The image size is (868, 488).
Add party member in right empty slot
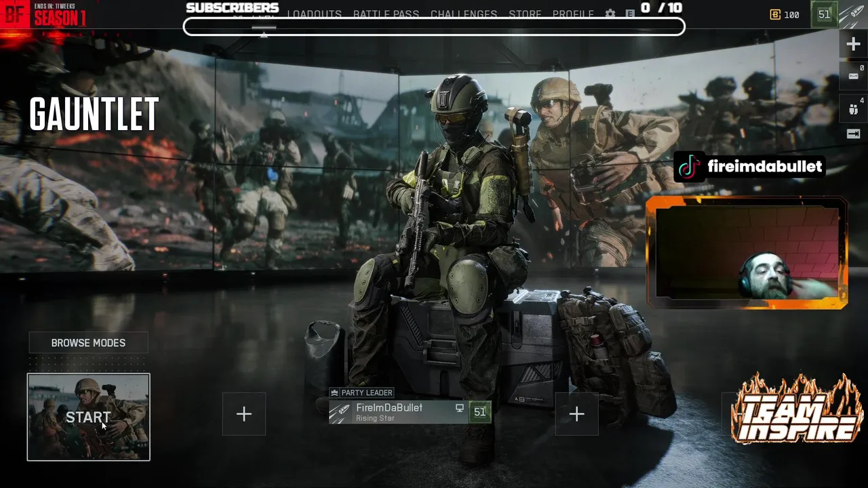576,414
